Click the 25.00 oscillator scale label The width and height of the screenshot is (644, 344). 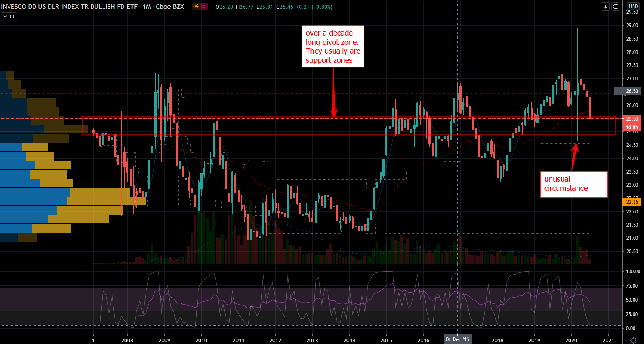pyautogui.click(x=632, y=314)
